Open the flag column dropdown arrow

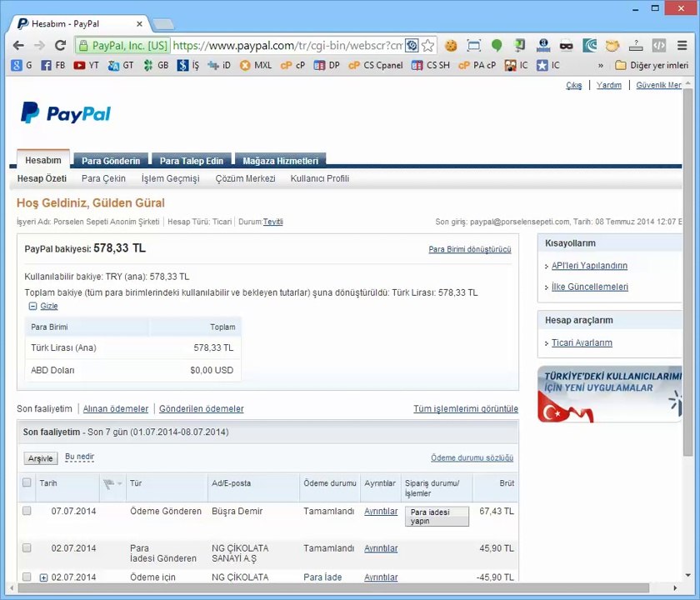(x=120, y=484)
